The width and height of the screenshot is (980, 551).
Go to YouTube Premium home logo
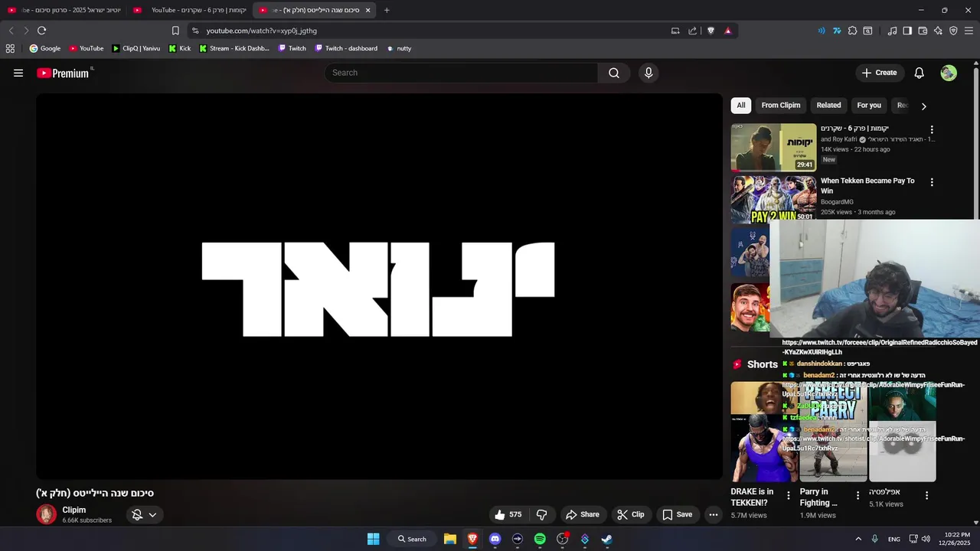coord(64,73)
